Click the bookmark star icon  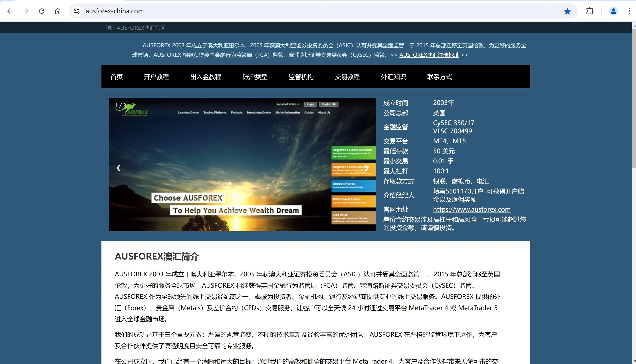coord(567,11)
